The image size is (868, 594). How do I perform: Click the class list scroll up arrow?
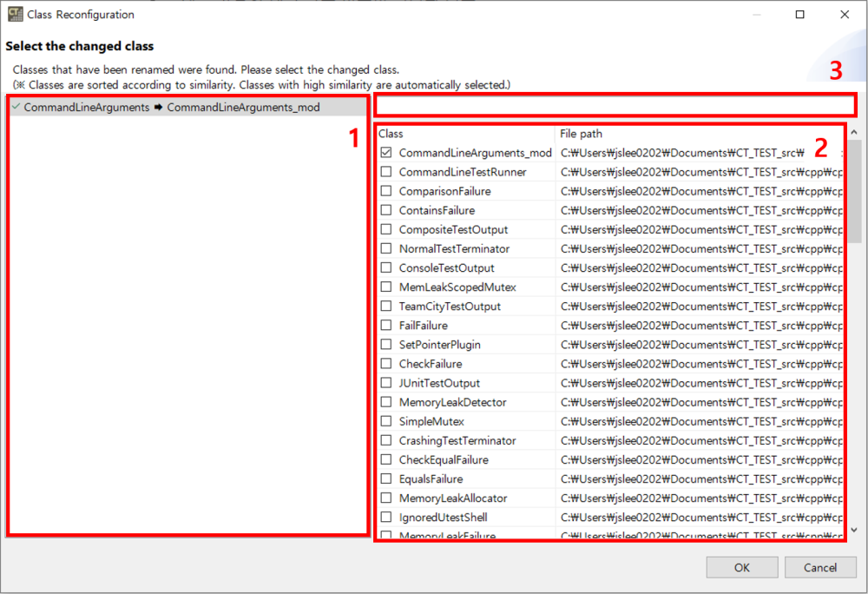(x=854, y=132)
